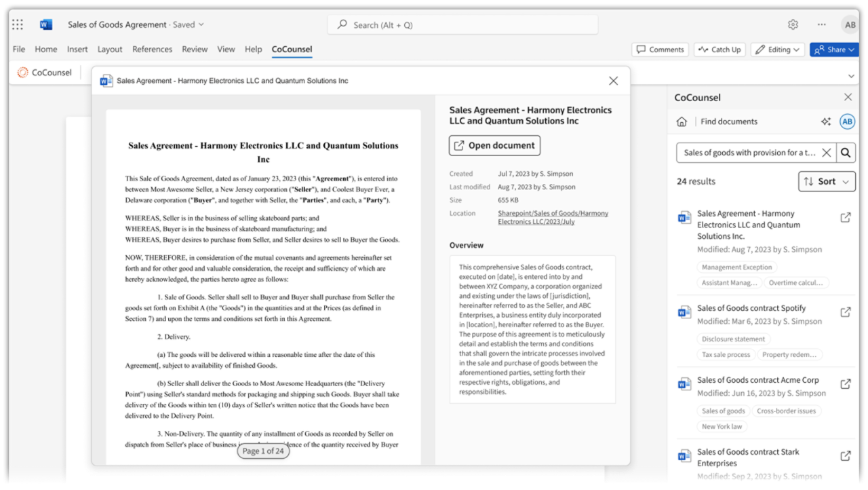Image resolution: width=868 pixels, height=490 pixels.
Task: Click Word file icon for Acme Corp contract
Action: [684, 384]
